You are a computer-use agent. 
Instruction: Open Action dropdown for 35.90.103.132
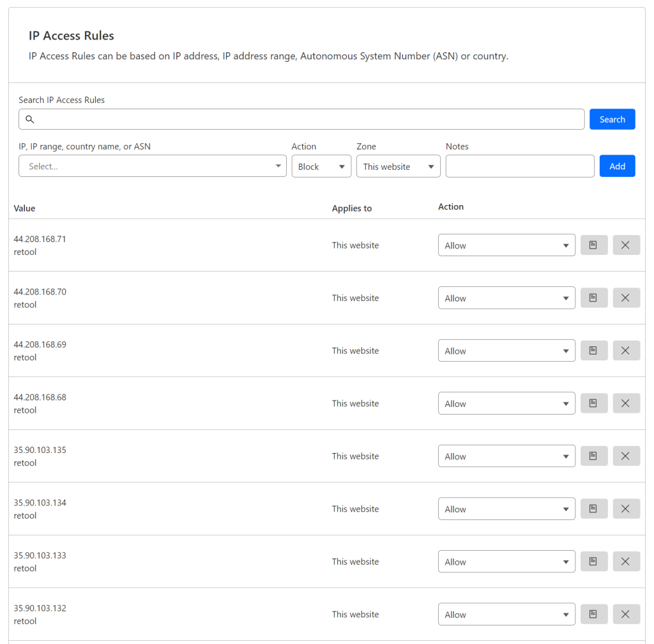tap(506, 615)
